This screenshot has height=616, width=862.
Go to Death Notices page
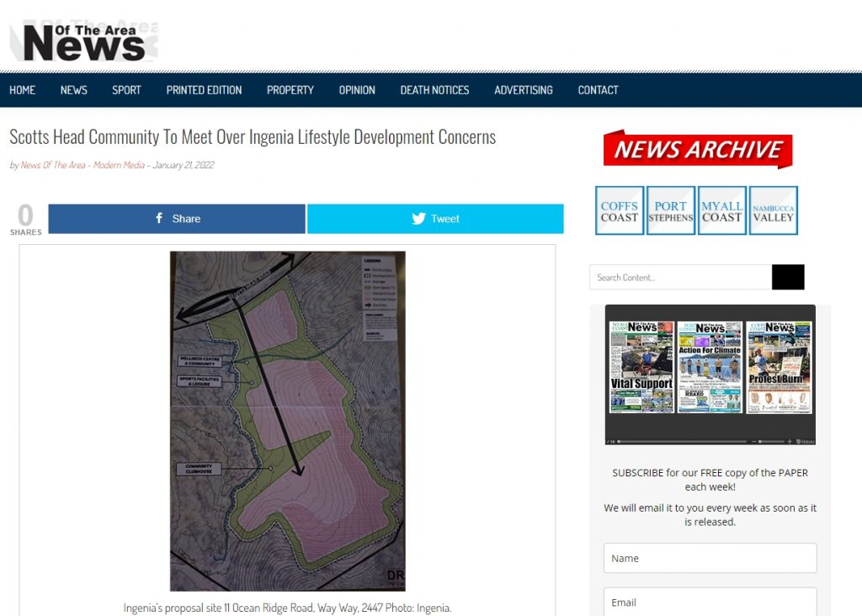[434, 90]
